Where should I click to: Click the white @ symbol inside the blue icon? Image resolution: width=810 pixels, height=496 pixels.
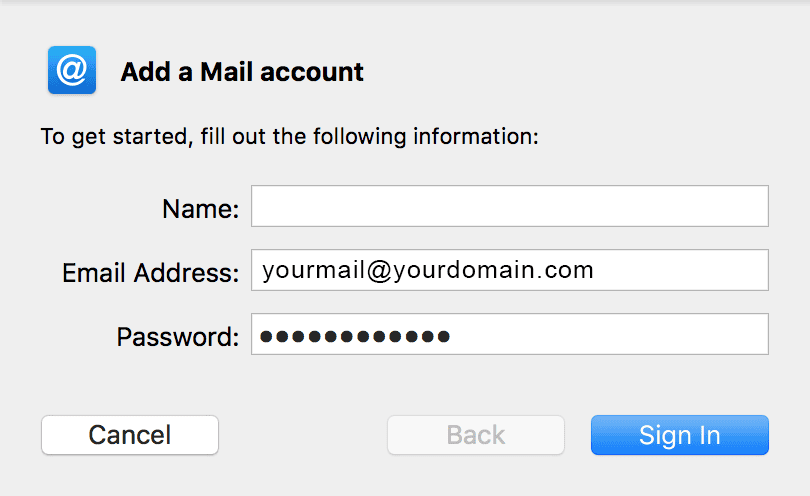click(71, 70)
